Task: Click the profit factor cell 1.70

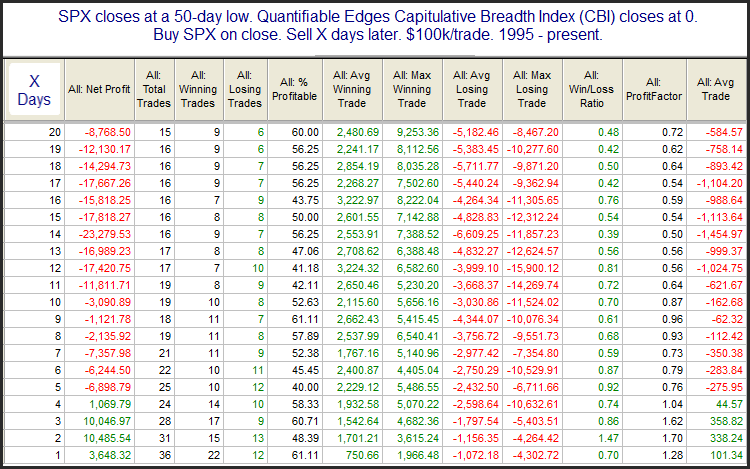Action: [x=673, y=438]
